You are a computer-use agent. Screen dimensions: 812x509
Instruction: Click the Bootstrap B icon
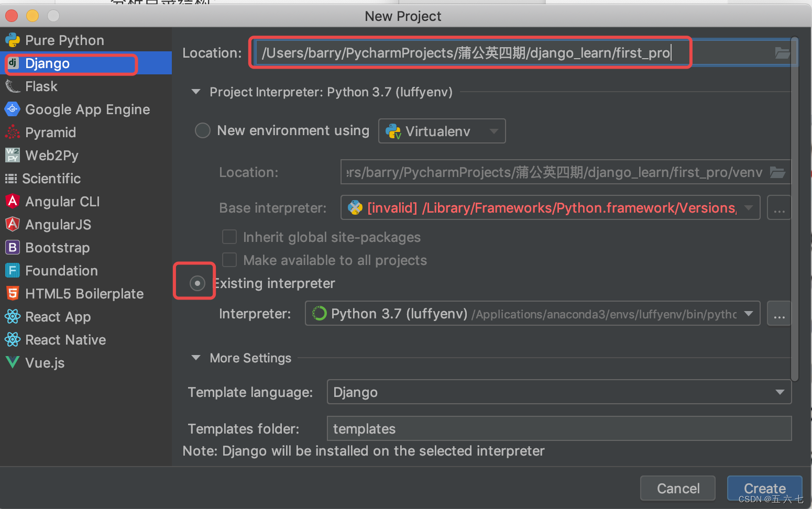click(x=13, y=247)
